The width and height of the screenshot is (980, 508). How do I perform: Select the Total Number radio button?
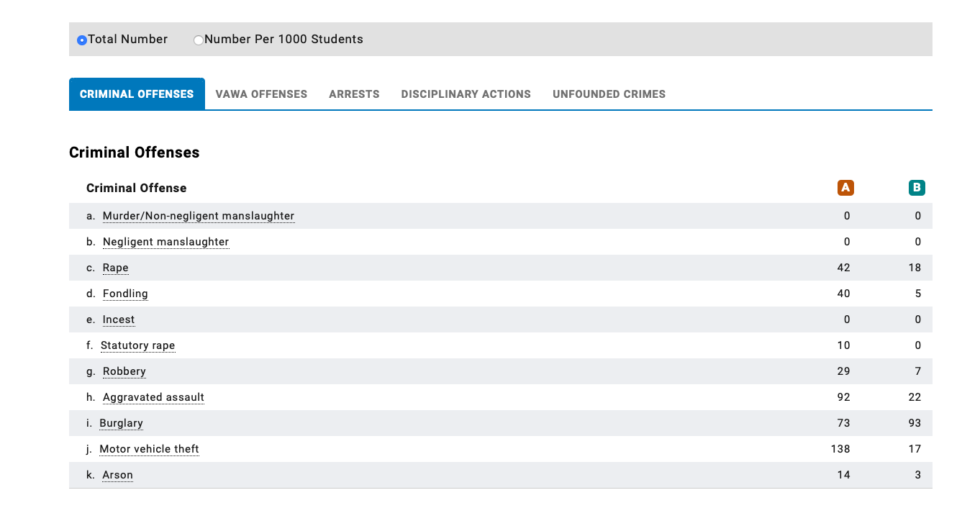pyautogui.click(x=82, y=40)
